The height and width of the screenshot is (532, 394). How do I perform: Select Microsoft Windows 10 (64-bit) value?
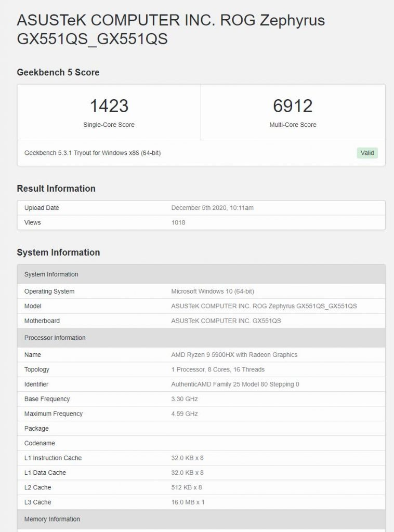(x=213, y=291)
